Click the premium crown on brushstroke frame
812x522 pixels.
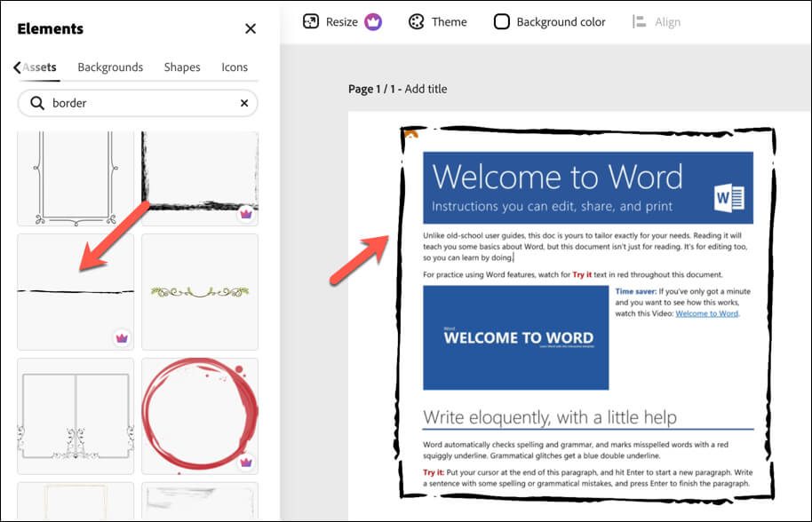tap(245, 214)
